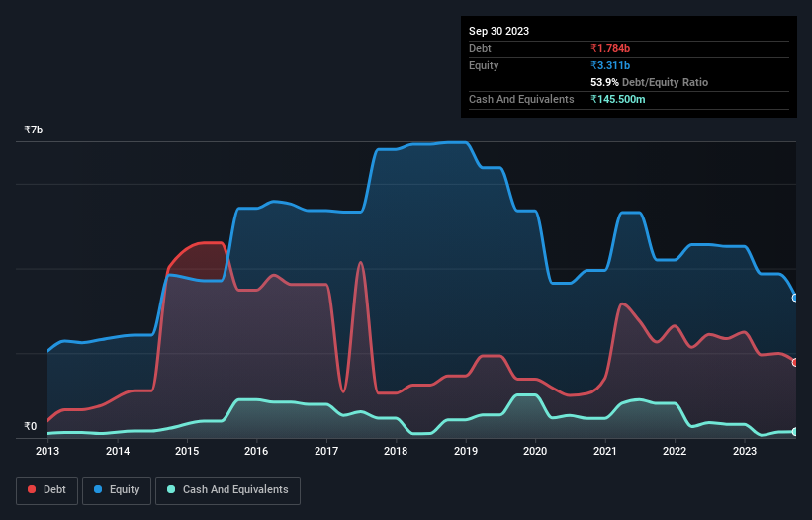Viewport: 812px width, 520px height.
Task: Click the blue Equity legend dot
Action: [98, 489]
